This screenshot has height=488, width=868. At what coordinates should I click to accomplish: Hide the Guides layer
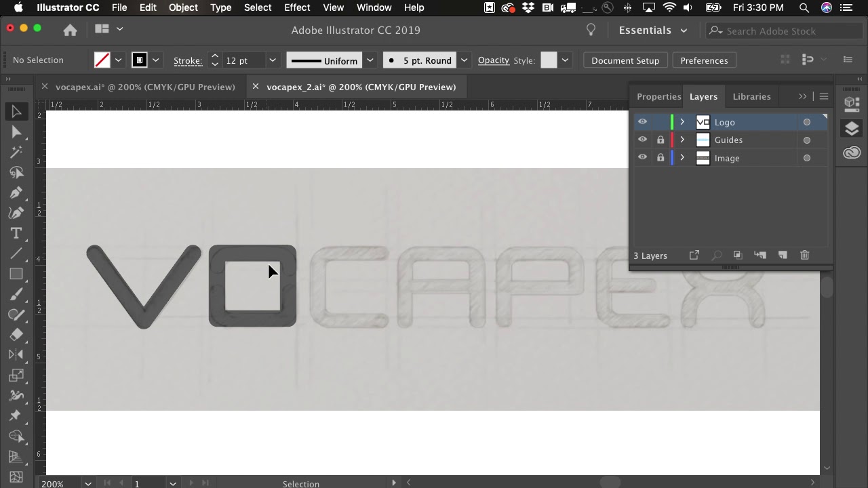[642, 140]
